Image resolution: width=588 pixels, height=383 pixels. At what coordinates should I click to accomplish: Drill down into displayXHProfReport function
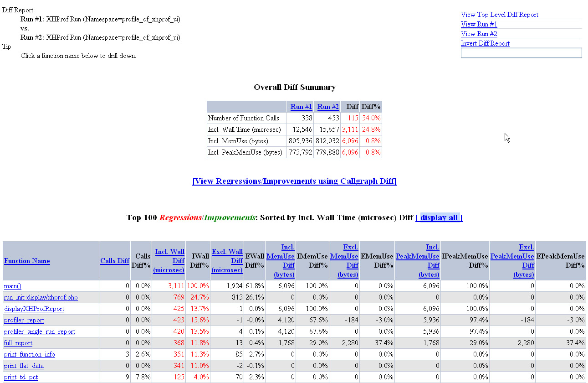[x=34, y=309]
